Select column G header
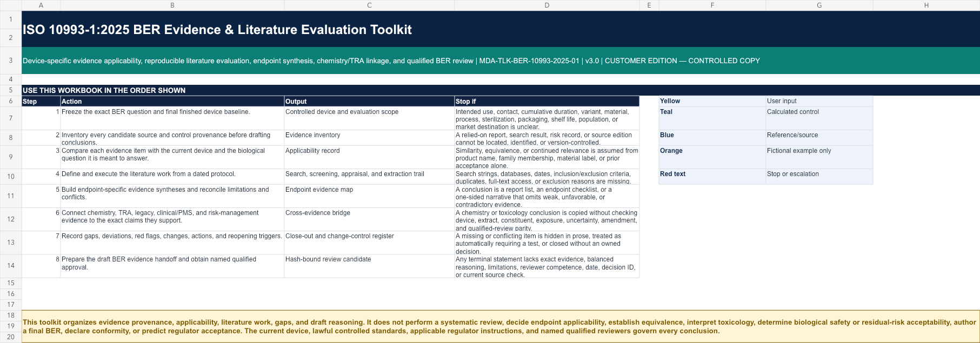This screenshot has width=980, height=343. click(x=819, y=5)
